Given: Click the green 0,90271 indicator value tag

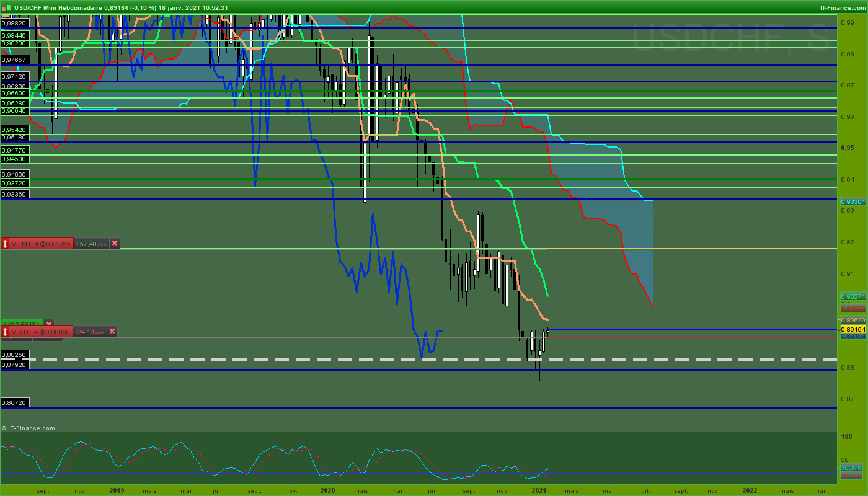Looking at the screenshot, I should click(x=852, y=297).
